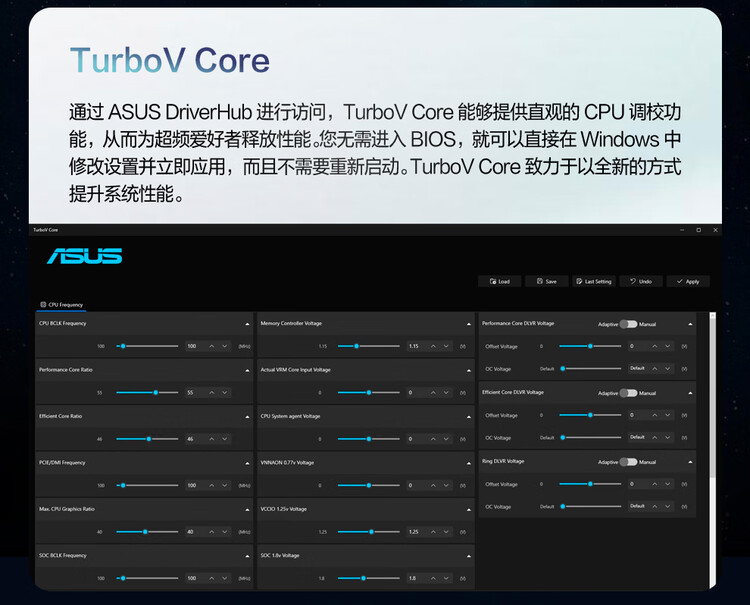Decrease CPU System agent Voltage value

(446, 439)
